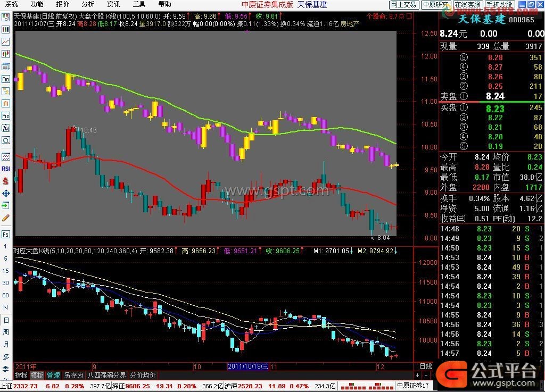Open the 工具 menu
This screenshot has width=545, height=392.
pyautogui.click(x=139, y=4)
